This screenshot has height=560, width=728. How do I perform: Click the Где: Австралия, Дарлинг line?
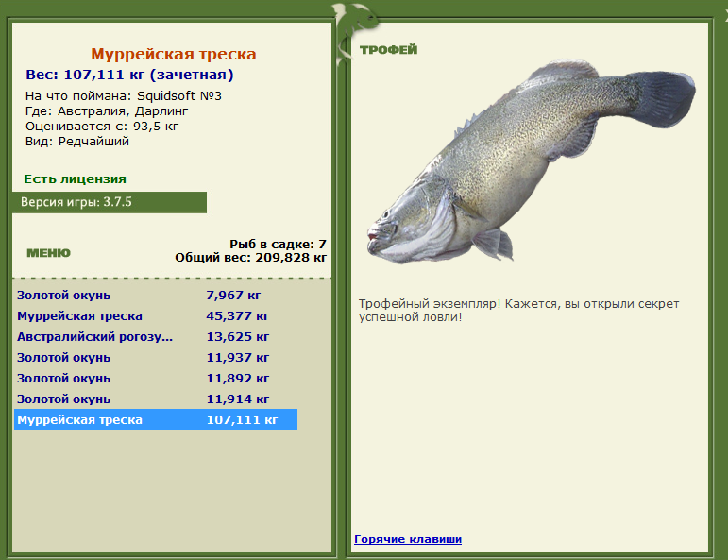107,111
